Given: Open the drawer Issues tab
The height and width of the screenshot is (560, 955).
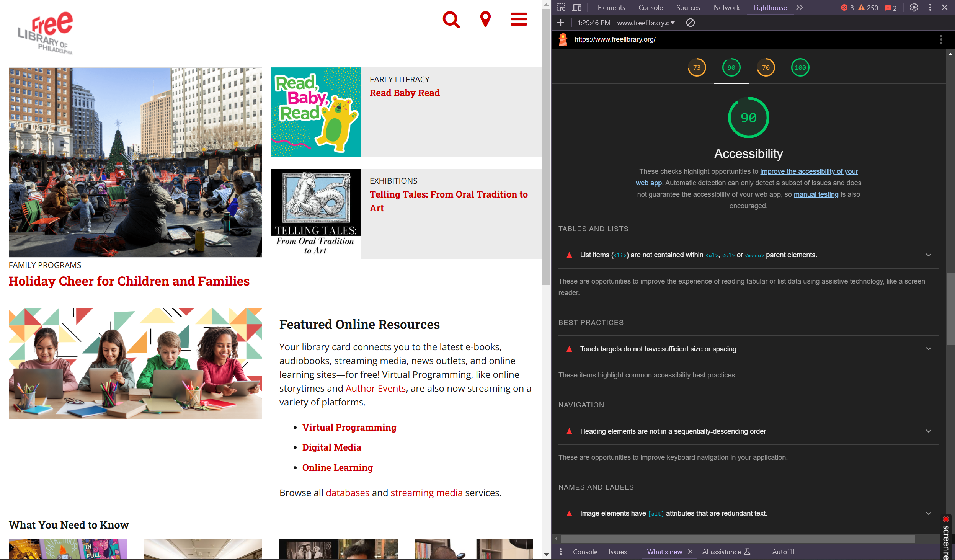Looking at the screenshot, I should (617, 552).
